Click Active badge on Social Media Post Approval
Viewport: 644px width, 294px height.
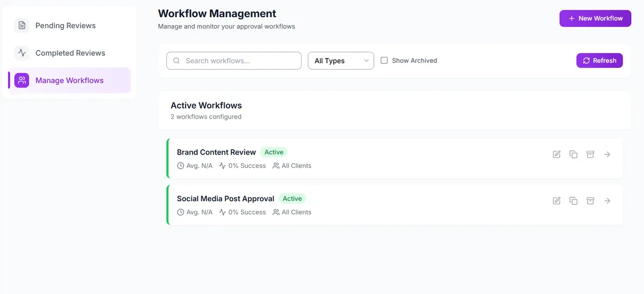point(292,199)
